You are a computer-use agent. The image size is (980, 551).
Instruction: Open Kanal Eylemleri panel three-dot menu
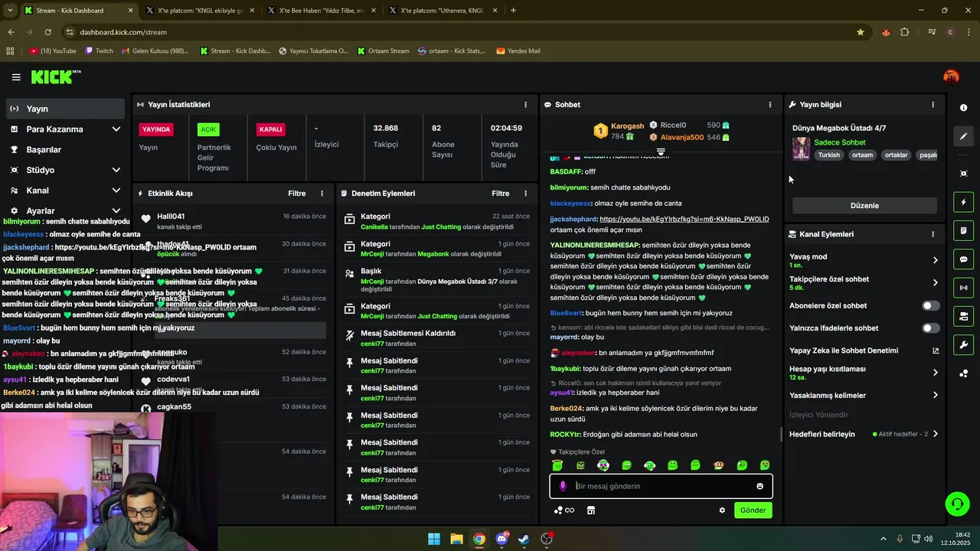(x=933, y=234)
